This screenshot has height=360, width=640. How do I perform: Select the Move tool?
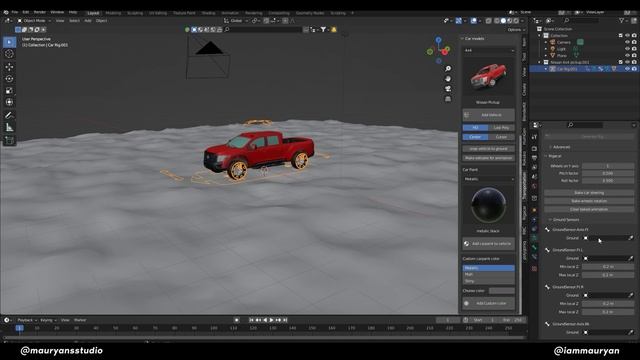coord(9,67)
